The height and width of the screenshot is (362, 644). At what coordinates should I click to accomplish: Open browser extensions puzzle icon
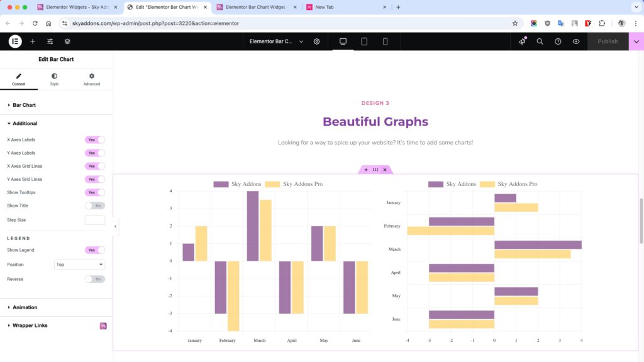(x=602, y=23)
